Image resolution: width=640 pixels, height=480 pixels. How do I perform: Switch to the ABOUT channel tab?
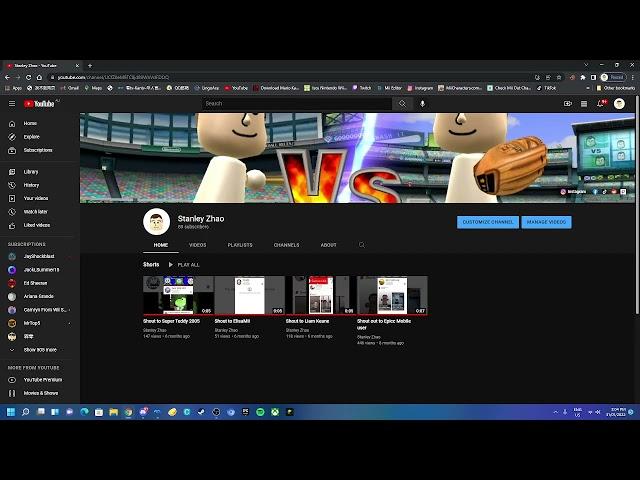point(329,245)
